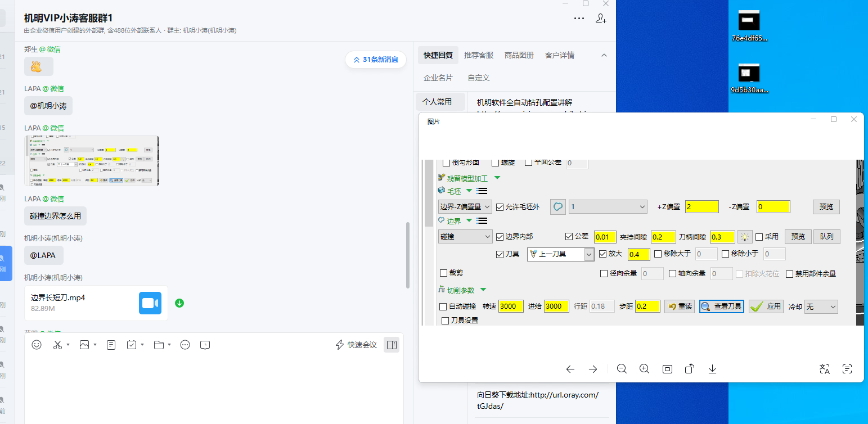The height and width of the screenshot is (424, 868).
Task: Open the emoji picker in the chat toolbar
Action: (x=37, y=345)
